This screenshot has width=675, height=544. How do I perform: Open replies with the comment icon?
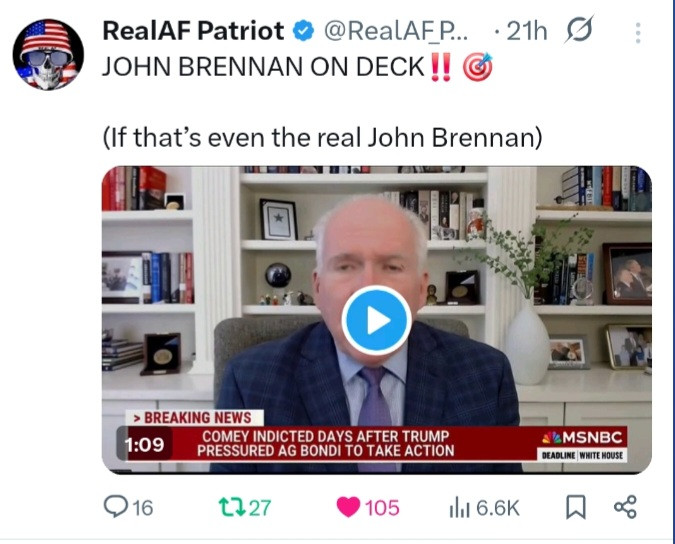[116, 507]
